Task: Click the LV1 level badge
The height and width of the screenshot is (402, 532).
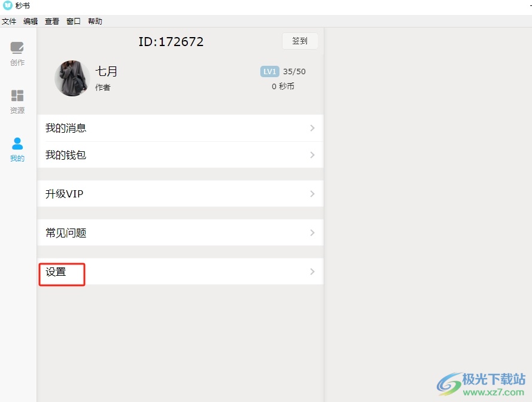Action: [269, 72]
